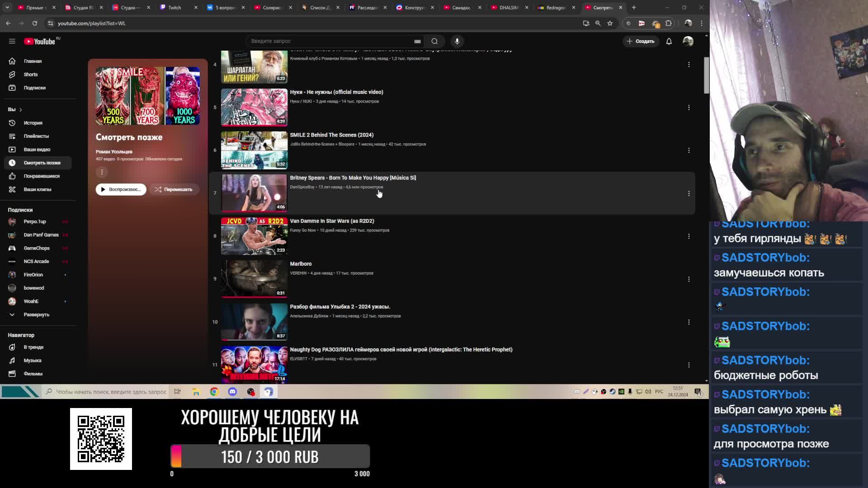Open the notifications bell
Viewport: 868px width, 488px height.
pos(669,41)
